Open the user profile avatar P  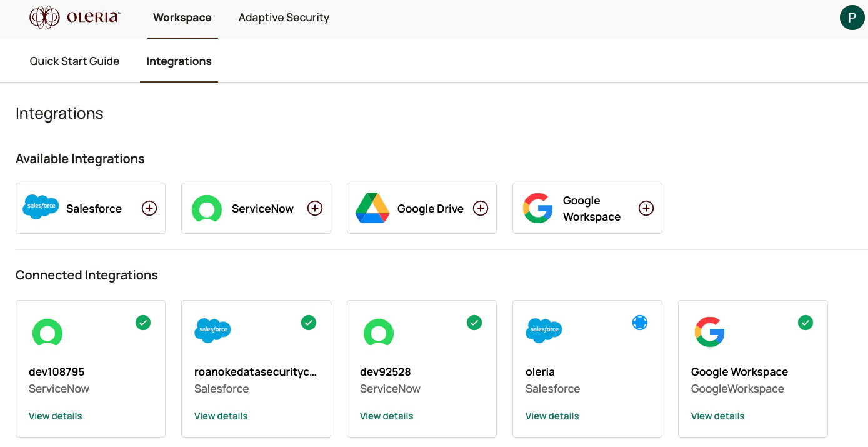pos(852,18)
